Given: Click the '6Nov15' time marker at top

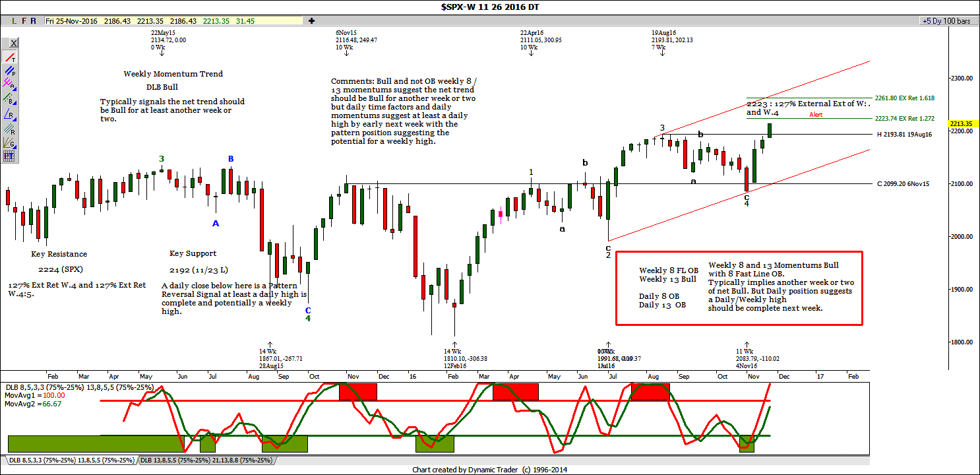Looking at the screenshot, I should [346, 32].
